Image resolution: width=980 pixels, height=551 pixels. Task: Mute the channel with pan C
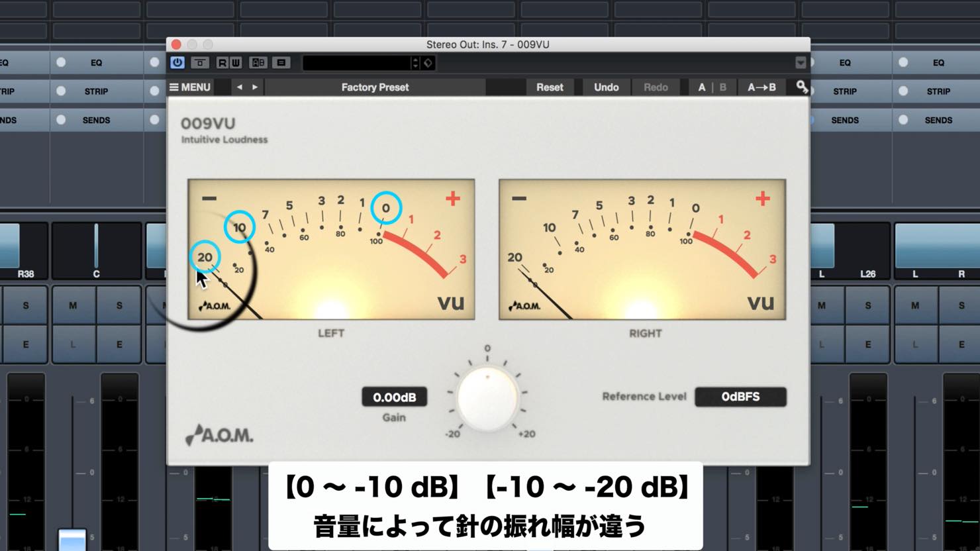coord(73,305)
